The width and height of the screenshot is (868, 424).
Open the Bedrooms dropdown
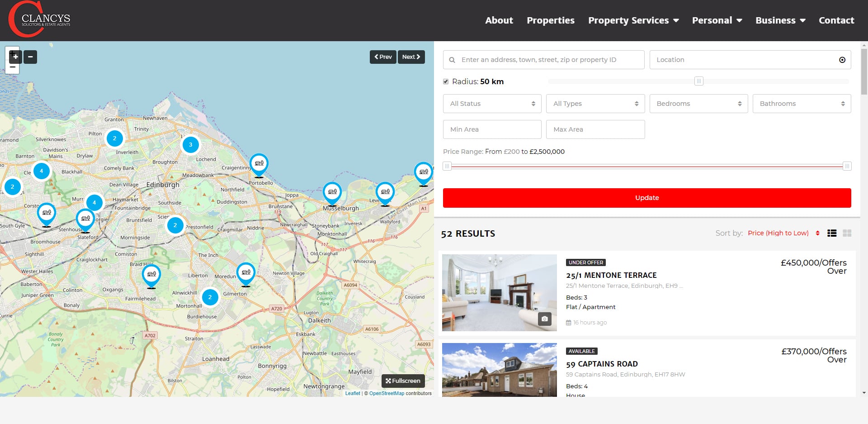[698, 104]
